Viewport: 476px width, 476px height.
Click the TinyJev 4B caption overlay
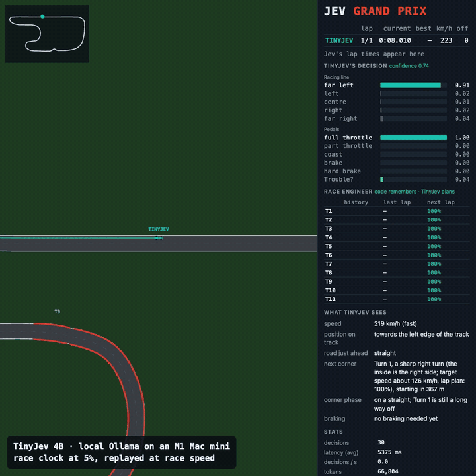(x=122, y=452)
